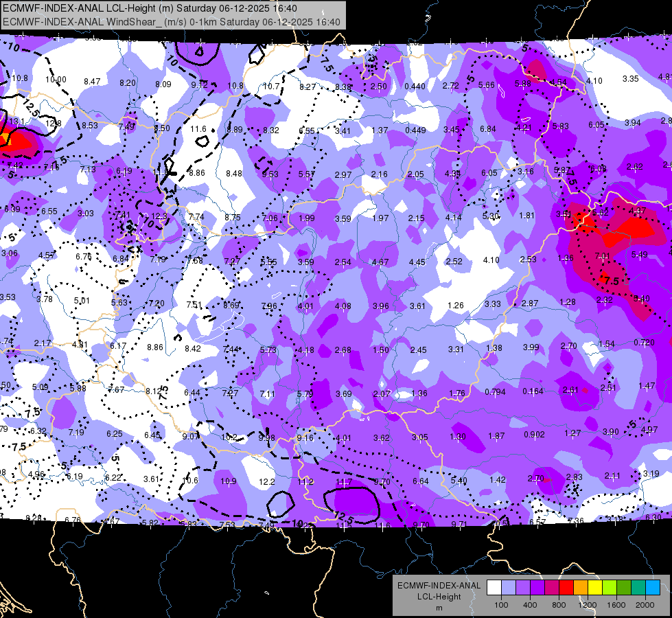The height and width of the screenshot is (618, 672).
Task: Click the wind shear value 0.440
Action: [415, 87]
